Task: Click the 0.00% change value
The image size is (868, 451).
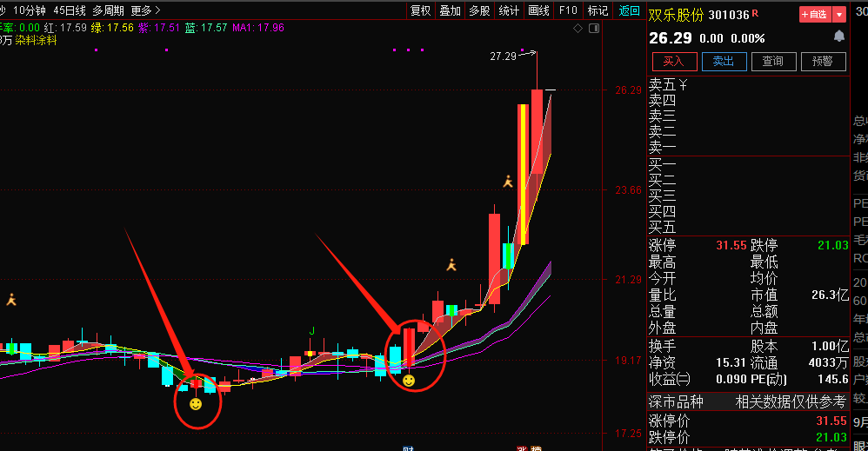Action: (748, 39)
